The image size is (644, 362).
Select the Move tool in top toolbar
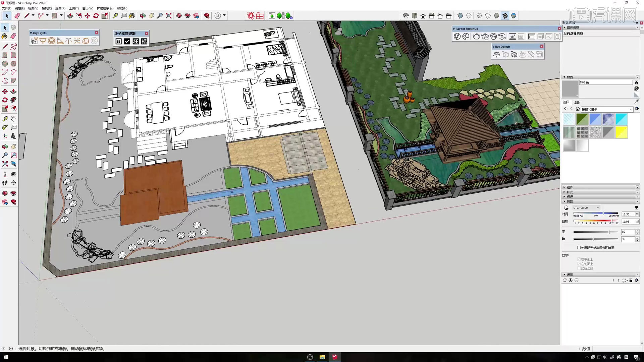point(87,16)
